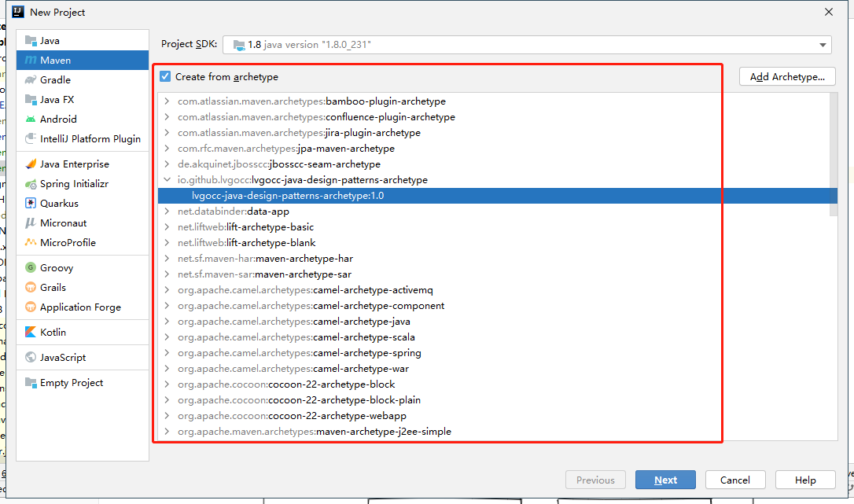This screenshot has height=504, width=854.
Task: Expand jpa-maven-archetype node
Action: 167,149
